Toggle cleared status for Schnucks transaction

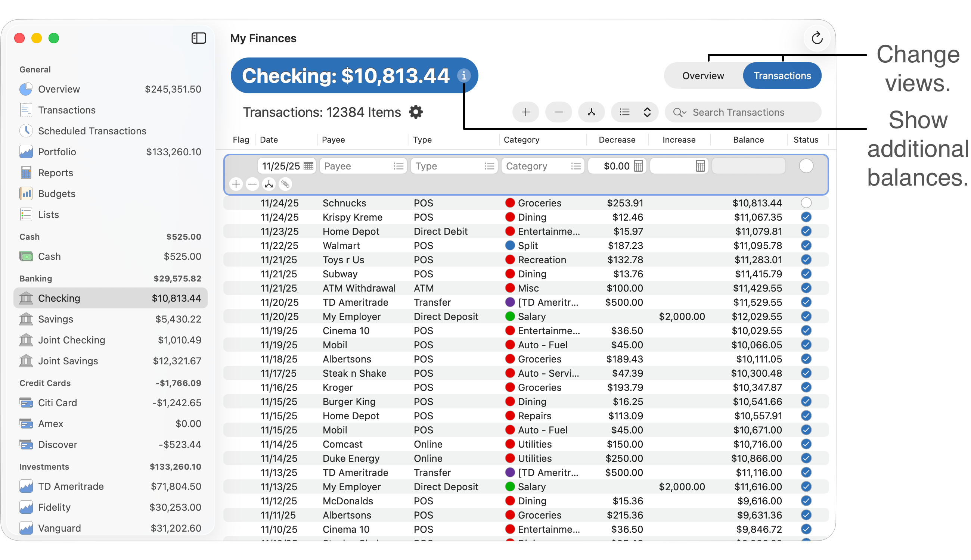coord(806,203)
